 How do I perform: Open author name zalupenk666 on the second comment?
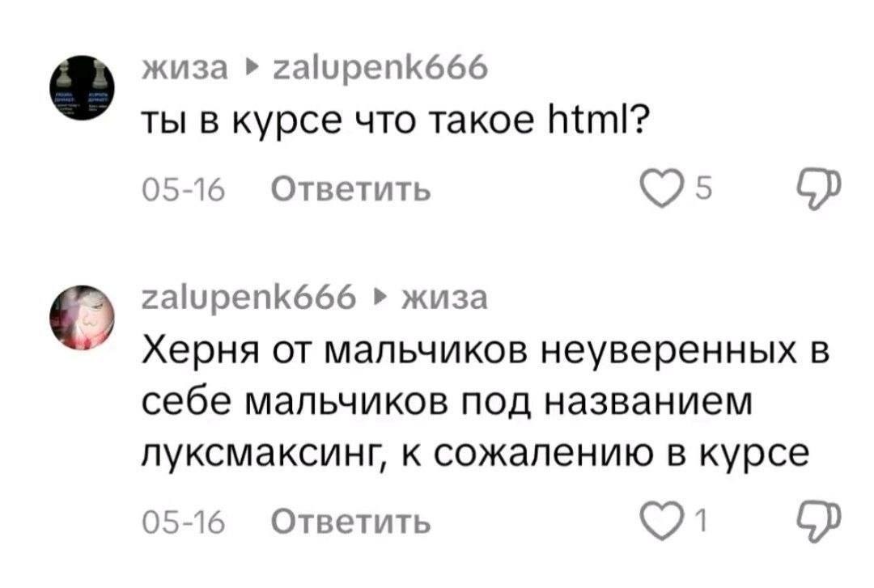click(x=248, y=297)
